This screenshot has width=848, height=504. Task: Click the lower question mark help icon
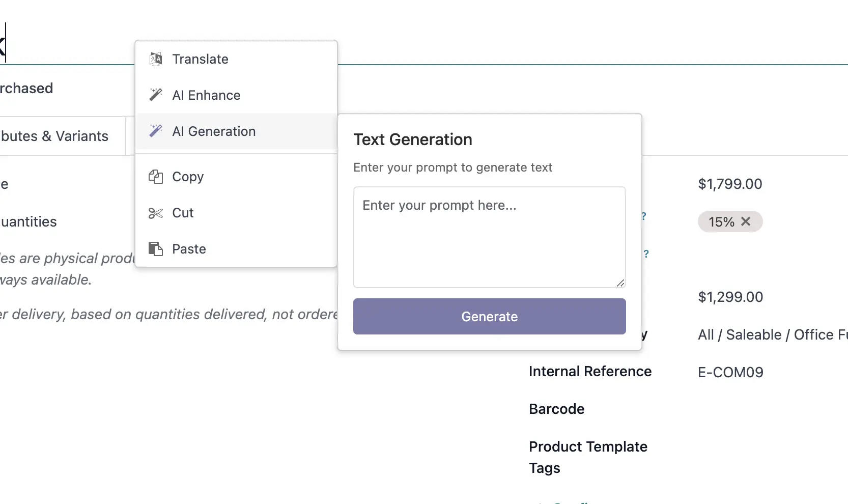(x=645, y=254)
